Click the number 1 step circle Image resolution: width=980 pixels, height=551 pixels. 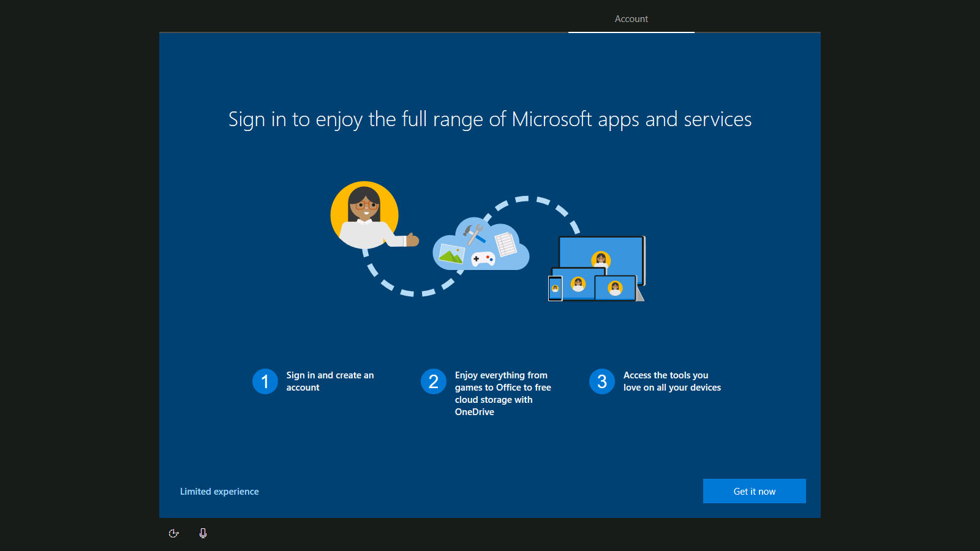pos(265,381)
